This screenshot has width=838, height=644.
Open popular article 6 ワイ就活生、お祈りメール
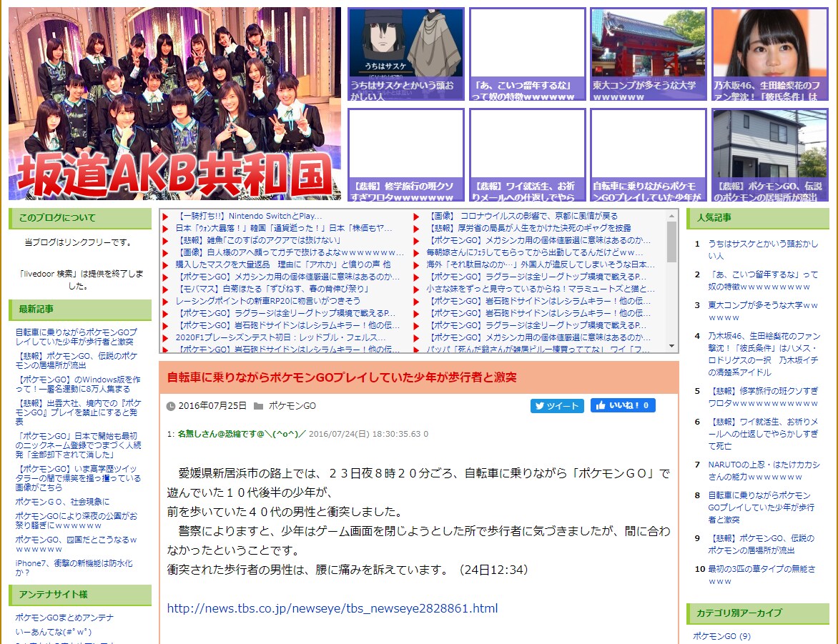coord(763,434)
